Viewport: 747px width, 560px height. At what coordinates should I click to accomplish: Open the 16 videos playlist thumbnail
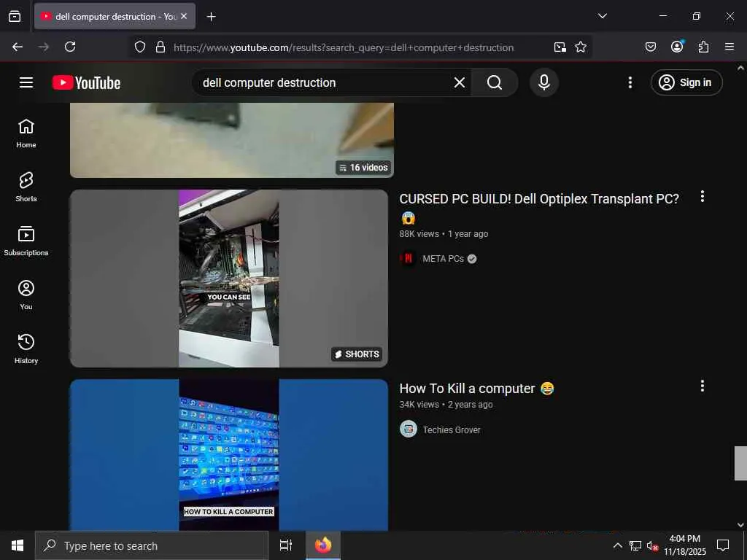pos(231,140)
